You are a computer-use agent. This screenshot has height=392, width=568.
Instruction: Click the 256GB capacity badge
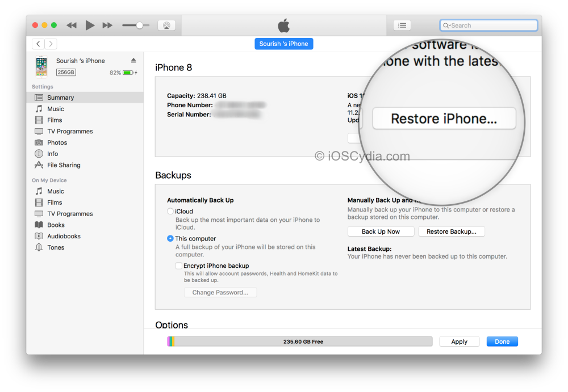click(x=66, y=72)
